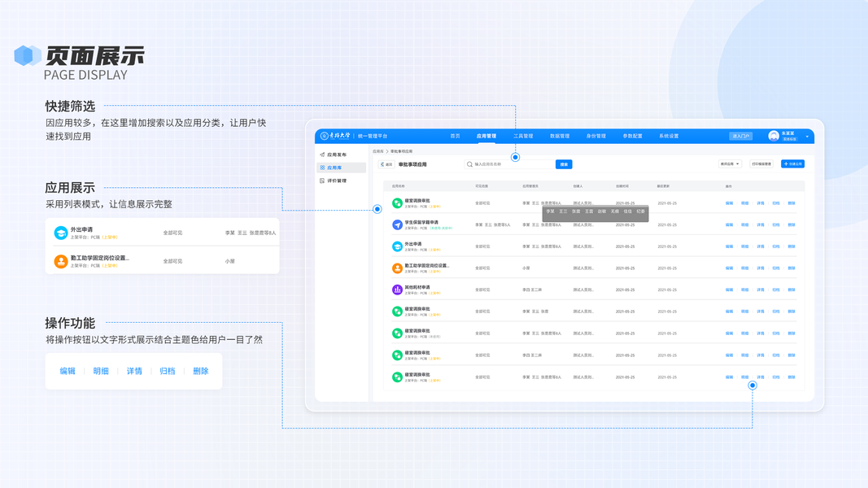Image resolution: width=868 pixels, height=488 pixels.
Task: Click the large 编辑 link in 操作功能 card
Action: pyautogui.click(x=68, y=371)
